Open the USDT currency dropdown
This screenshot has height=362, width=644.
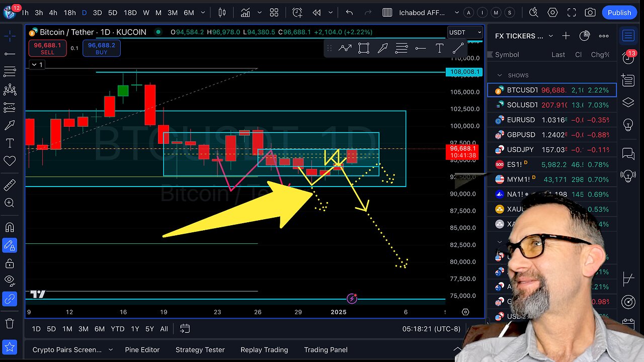coord(465,32)
